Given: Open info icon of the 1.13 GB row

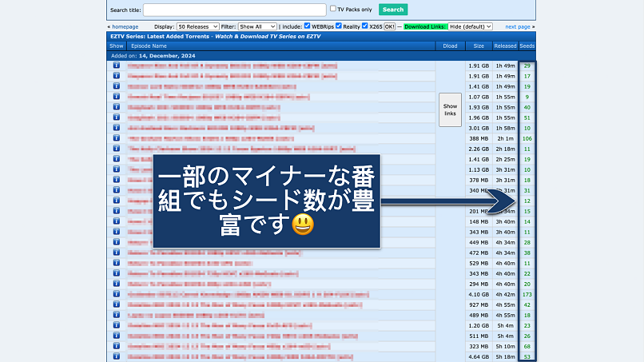Looking at the screenshot, I should pyautogui.click(x=116, y=169).
